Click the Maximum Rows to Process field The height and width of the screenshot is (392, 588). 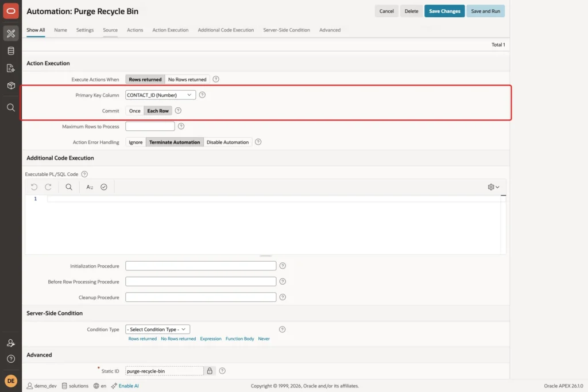click(x=150, y=127)
